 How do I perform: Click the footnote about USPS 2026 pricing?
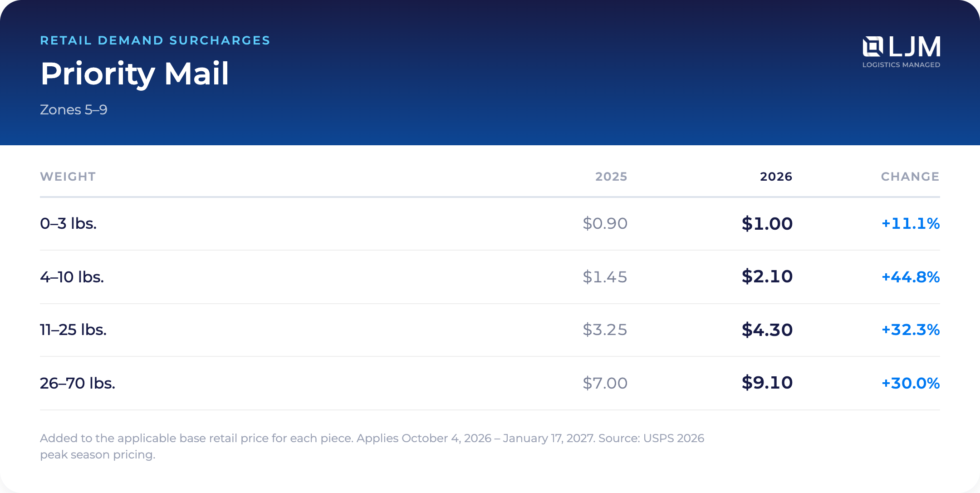pyautogui.click(x=372, y=446)
